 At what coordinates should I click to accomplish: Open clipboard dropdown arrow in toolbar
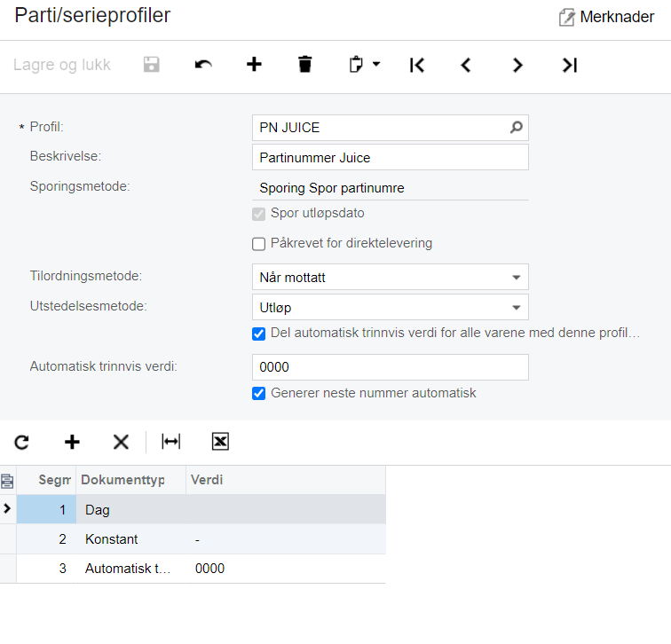[x=376, y=65]
